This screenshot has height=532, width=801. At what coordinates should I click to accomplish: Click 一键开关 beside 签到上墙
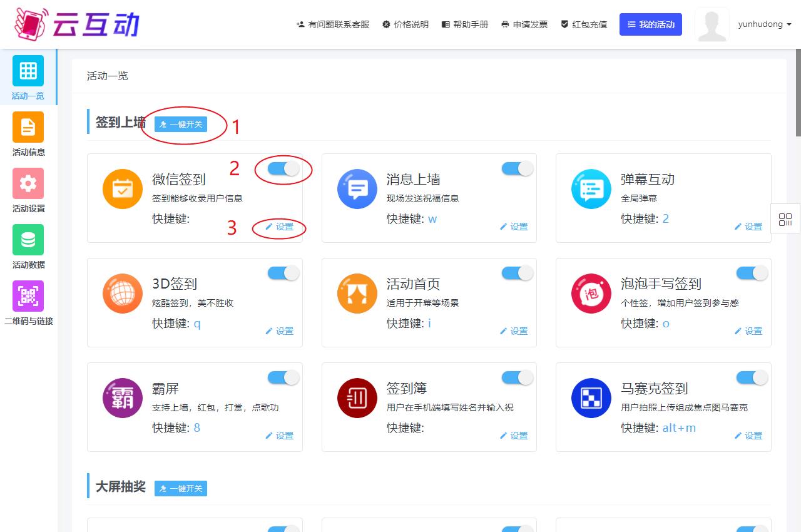tap(181, 124)
